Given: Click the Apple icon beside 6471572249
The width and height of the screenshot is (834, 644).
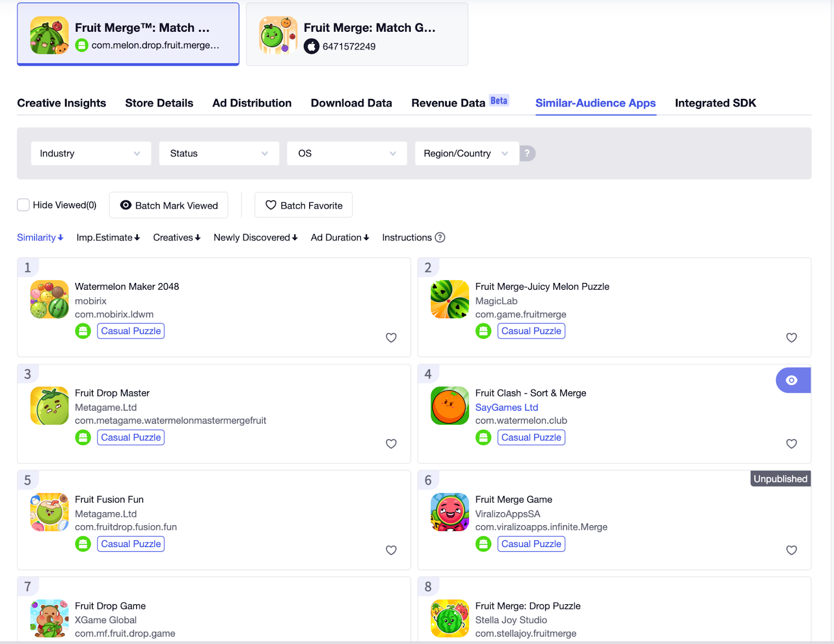Looking at the screenshot, I should point(311,46).
